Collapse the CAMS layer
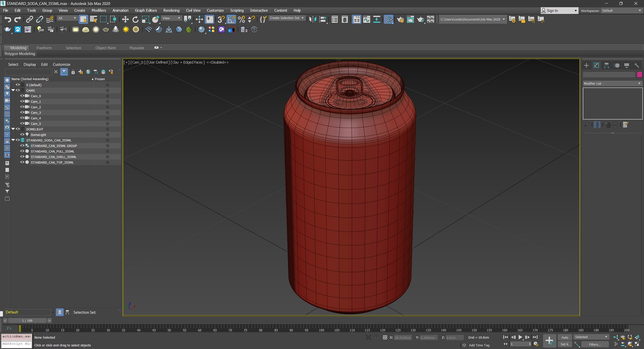The image size is (644, 349). tap(13, 90)
